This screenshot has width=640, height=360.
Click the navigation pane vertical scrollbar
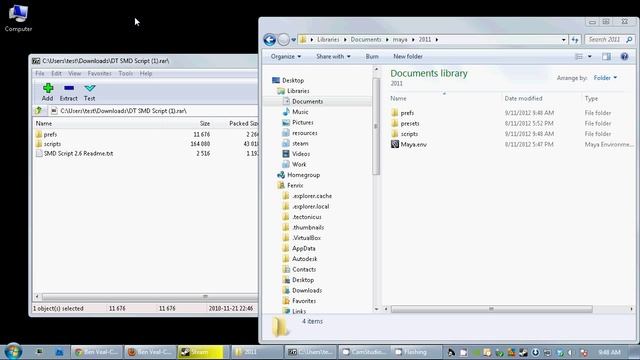(x=376, y=127)
